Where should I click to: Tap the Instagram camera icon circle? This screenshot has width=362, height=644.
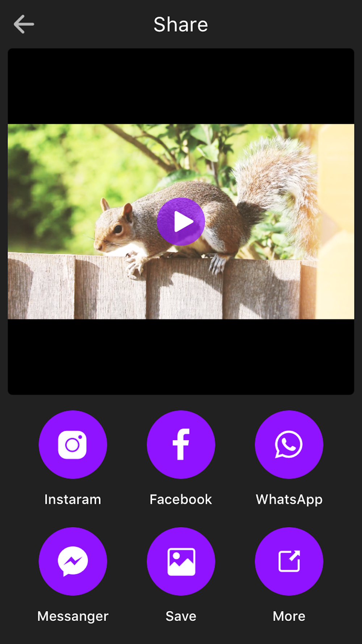pyautogui.click(x=73, y=444)
